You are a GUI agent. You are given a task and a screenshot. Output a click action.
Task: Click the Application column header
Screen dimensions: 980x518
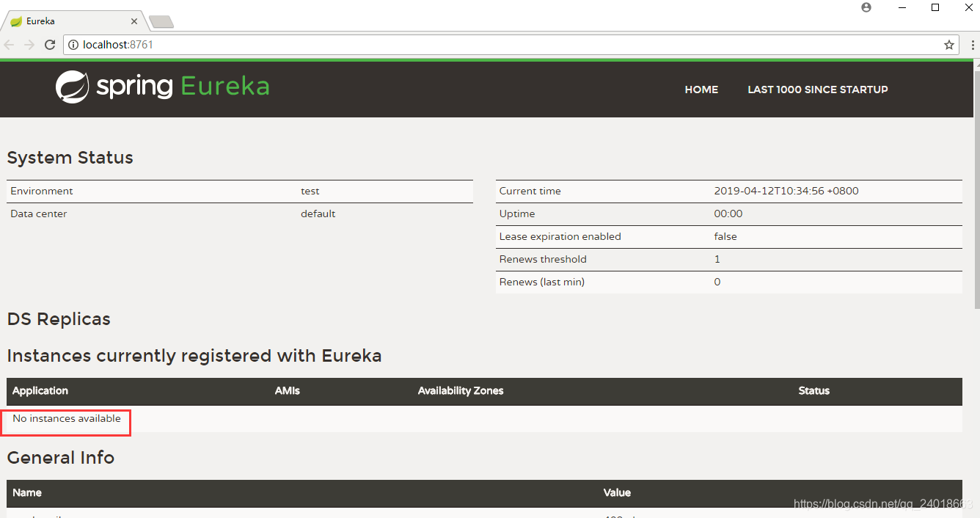tap(40, 390)
